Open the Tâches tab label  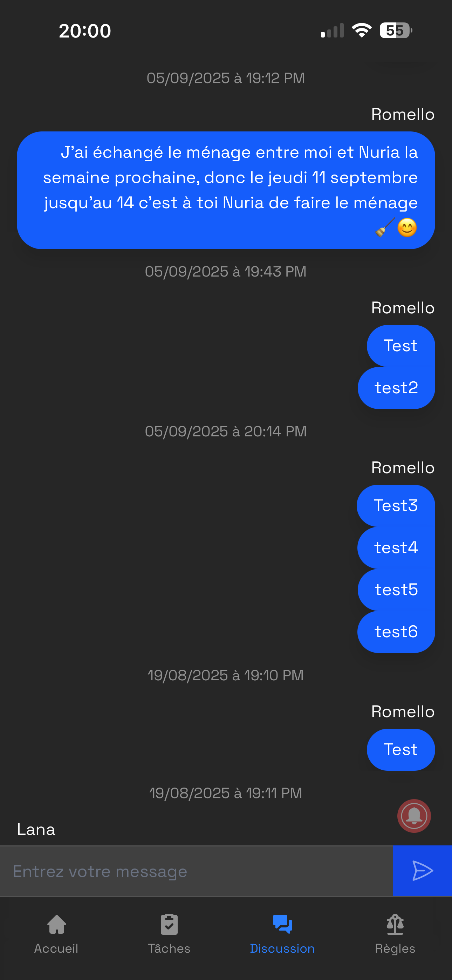[169, 948]
